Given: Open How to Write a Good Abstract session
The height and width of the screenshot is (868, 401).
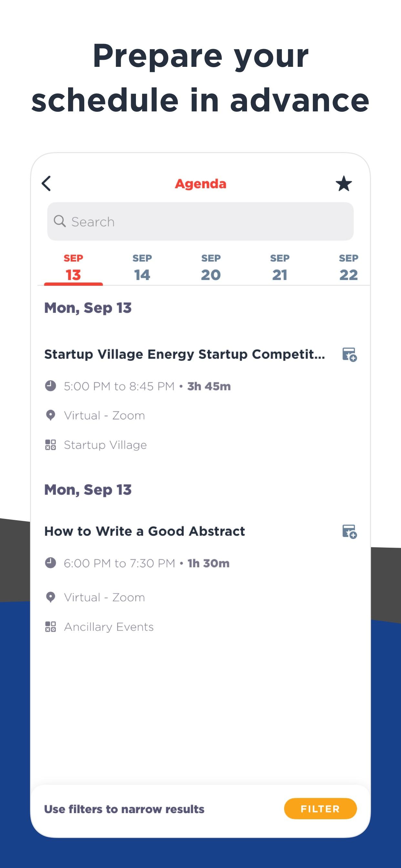Looking at the screenshot, I should point(145,532).
